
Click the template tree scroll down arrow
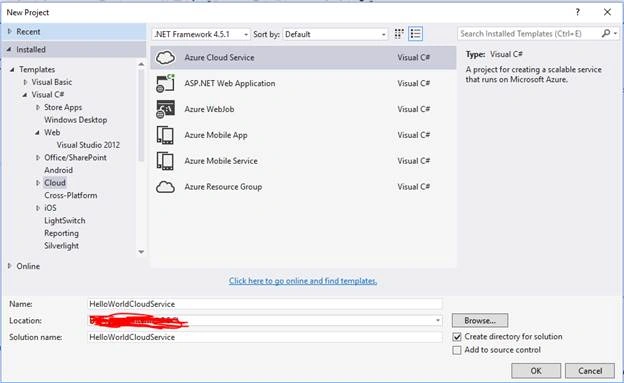coord(141,252)
